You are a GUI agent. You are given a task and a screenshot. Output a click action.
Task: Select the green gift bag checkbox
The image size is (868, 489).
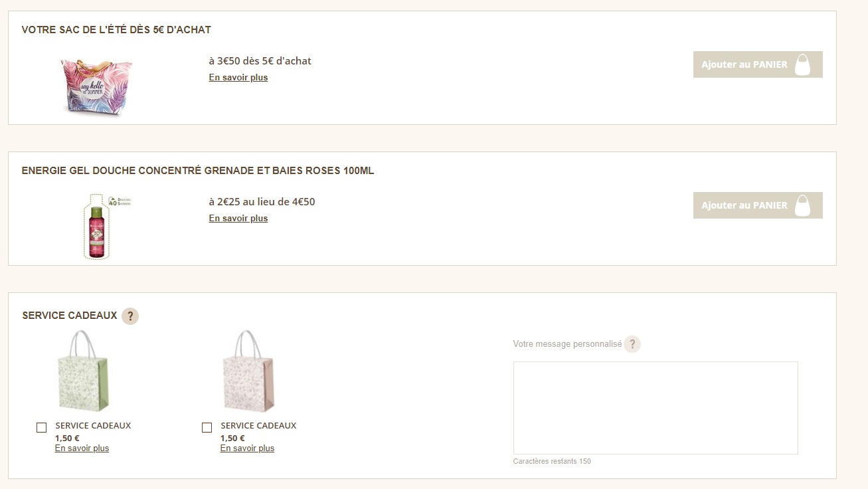[x=41, y=428]
